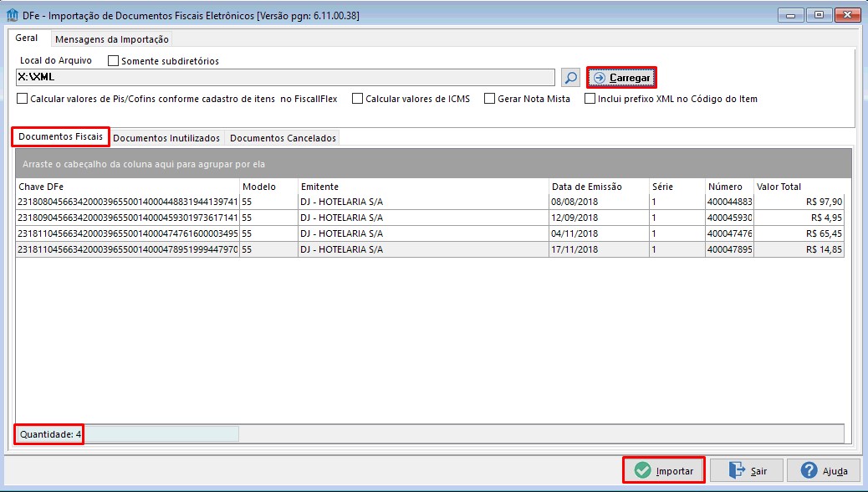Click number cell 400047476
This screenshot has width=868, height=492.
729,233
